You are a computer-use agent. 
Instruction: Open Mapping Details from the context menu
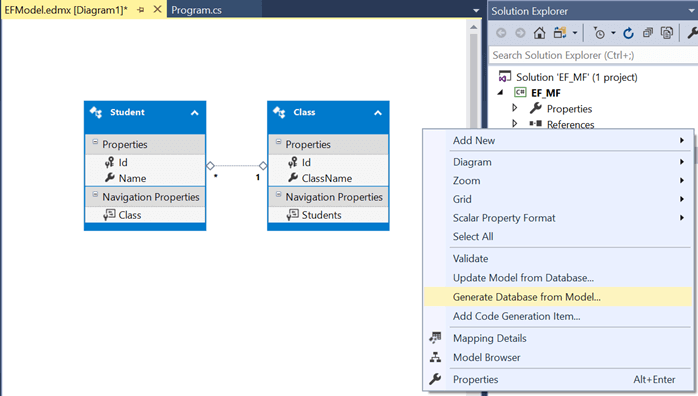pos(558,338)
